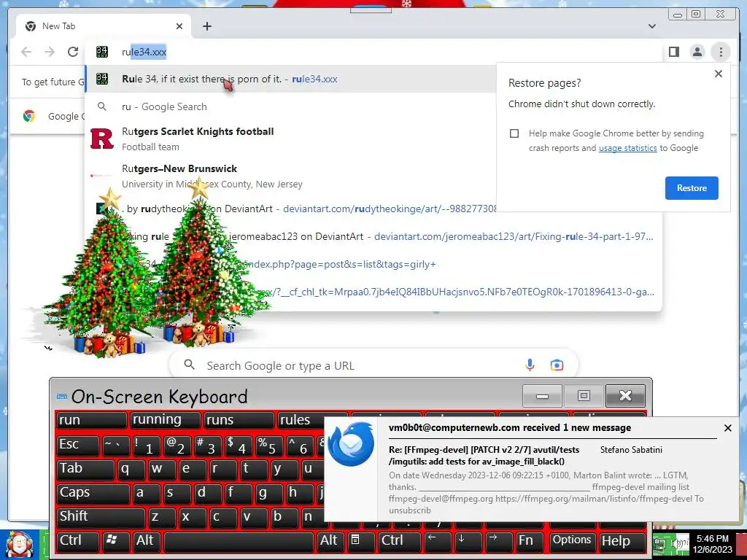Viewport: 747px width, 560px height.
Task: Pick the 'running' word prediction
Action: coord(166,419)
